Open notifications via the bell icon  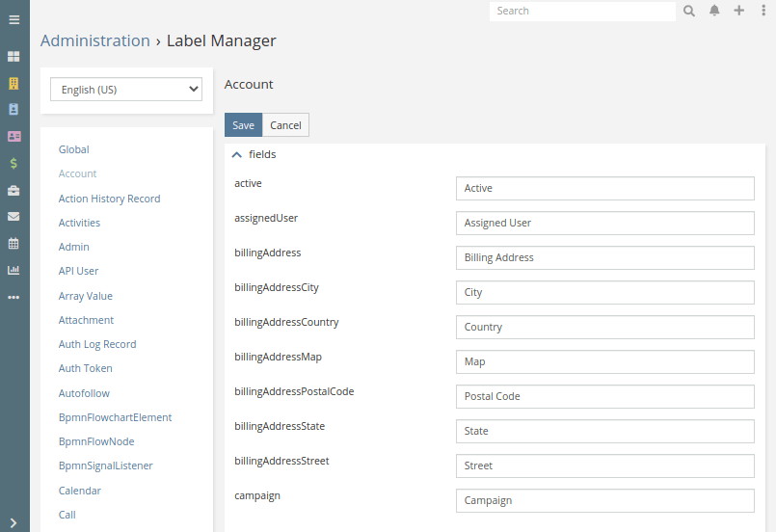click(x=714, y=11)
